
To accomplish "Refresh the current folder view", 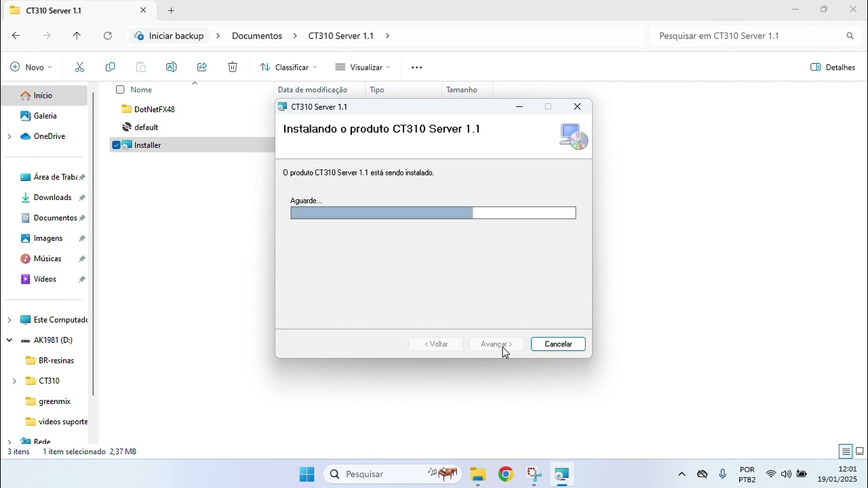I will (108, 36).
